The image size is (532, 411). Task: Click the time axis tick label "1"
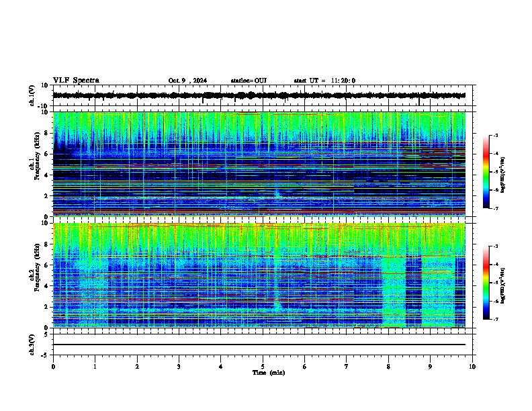[95, 367]
